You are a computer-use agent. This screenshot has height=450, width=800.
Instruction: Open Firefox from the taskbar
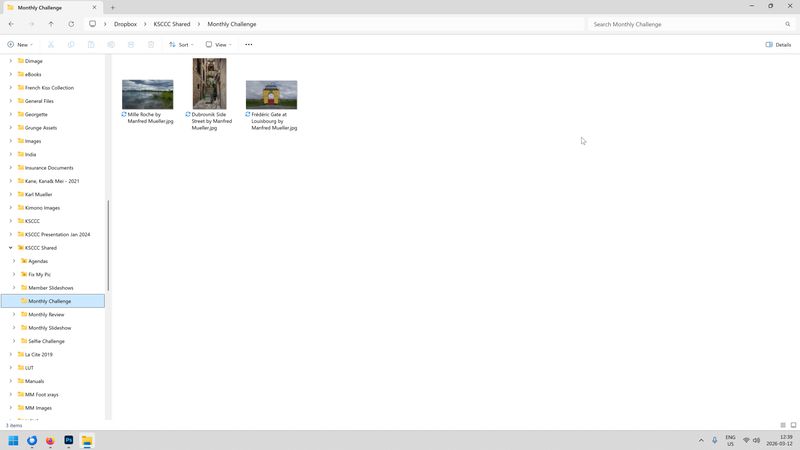coord(50,440)
